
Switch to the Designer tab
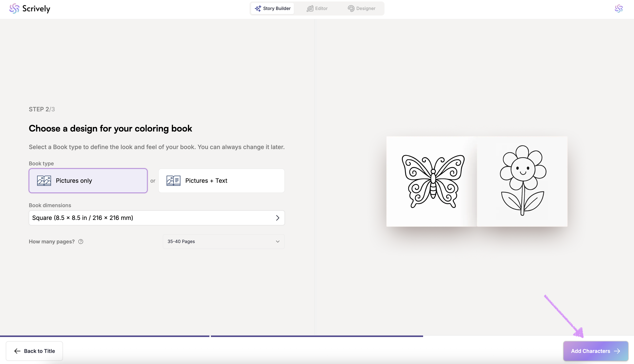[x=362, y=9]
